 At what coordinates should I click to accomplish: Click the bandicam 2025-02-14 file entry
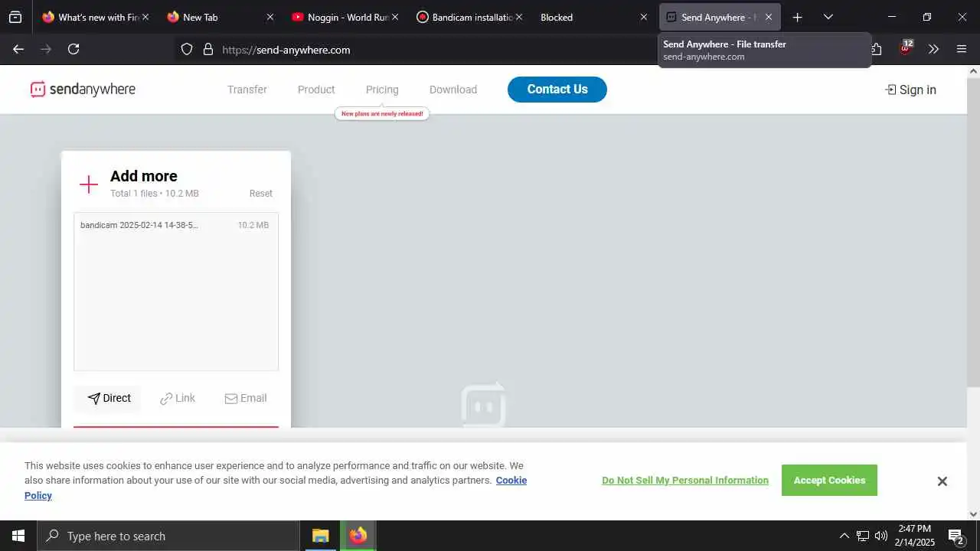pyautogui.click(x=175, y=225)
